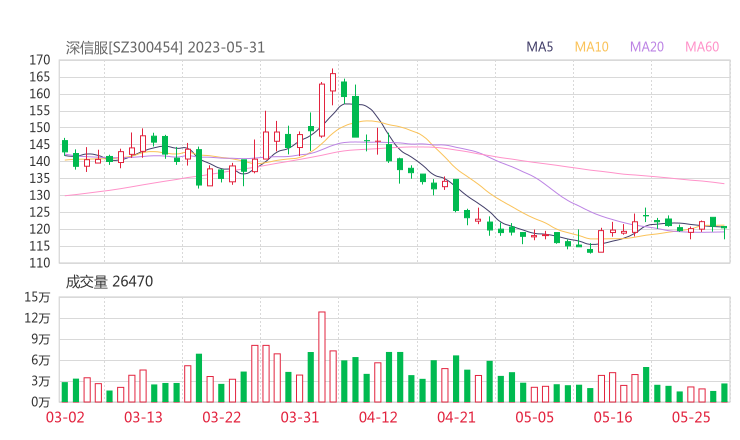Viewport: 740px width, 440px height.
Task: Click the 04-21 date axis label
Action: pos(456,417)
